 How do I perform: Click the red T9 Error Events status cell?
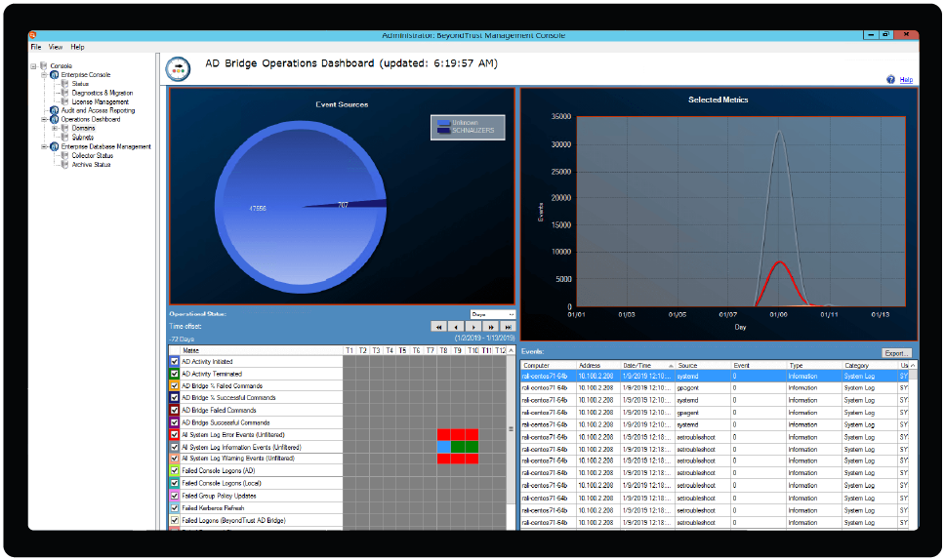coord(458,434)
